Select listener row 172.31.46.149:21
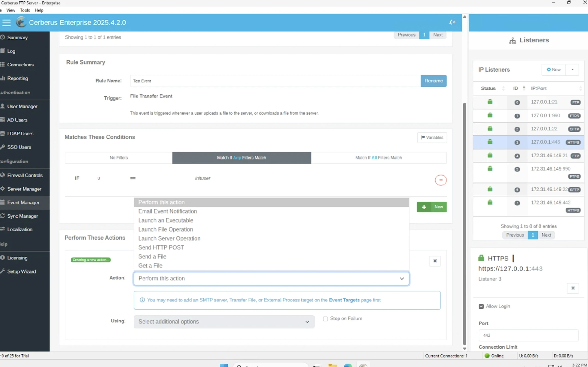 tap(528, 156)
